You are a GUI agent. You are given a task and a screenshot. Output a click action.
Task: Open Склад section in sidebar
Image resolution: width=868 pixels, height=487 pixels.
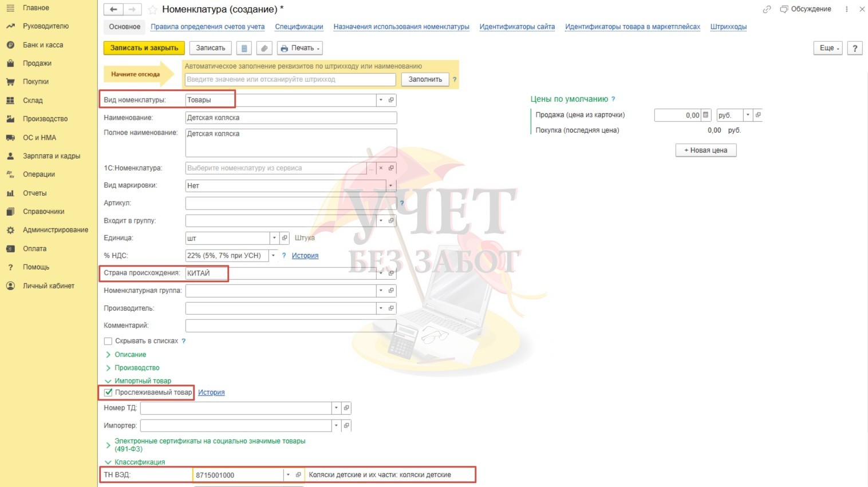33,101
